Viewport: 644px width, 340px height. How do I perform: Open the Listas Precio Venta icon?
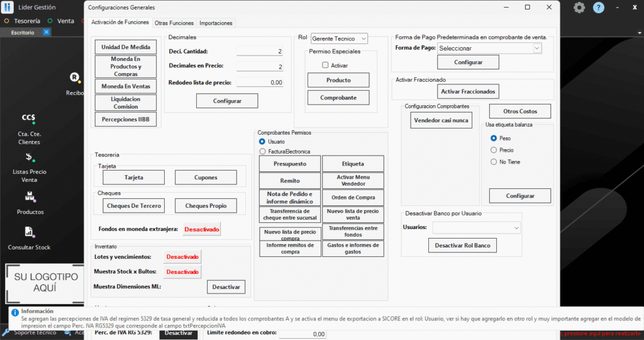[x=29, y=157]
